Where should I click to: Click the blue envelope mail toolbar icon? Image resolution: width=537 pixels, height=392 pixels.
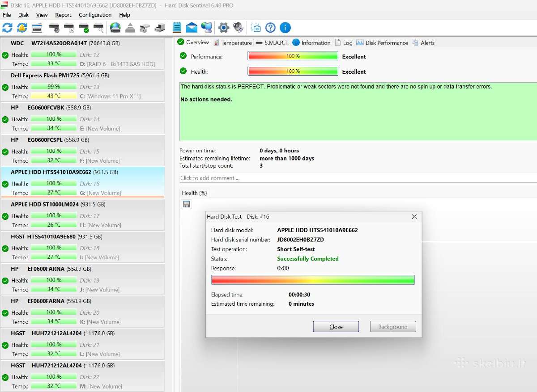[x=192, y=28]
